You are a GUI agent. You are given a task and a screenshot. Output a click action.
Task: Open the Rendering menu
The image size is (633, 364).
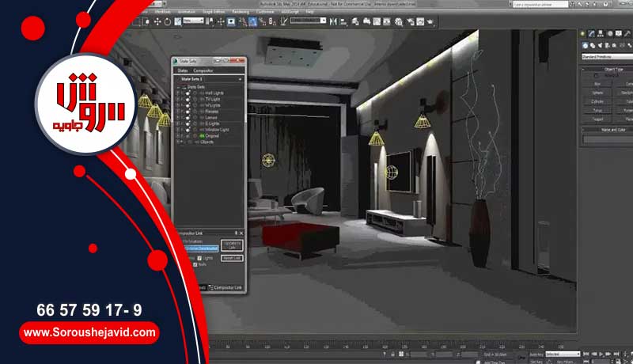click(x=241, y=11)
